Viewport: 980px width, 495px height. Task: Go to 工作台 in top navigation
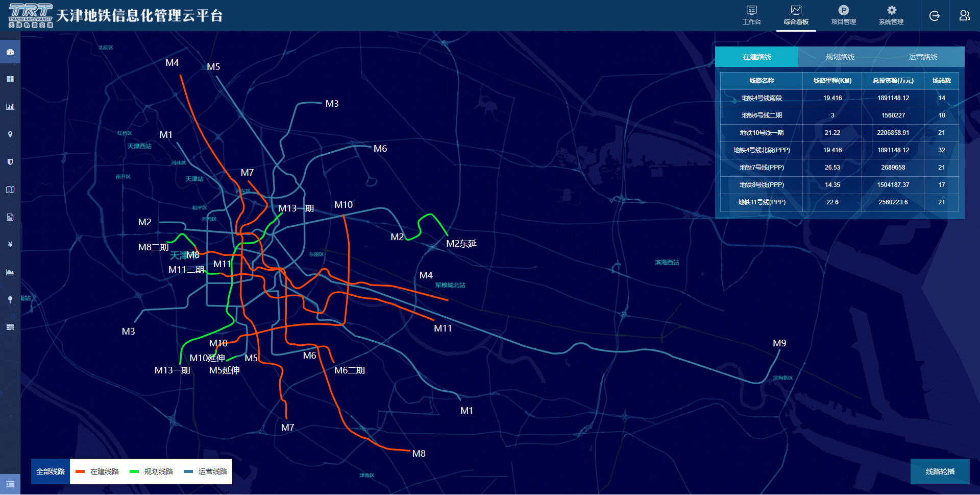752,16
